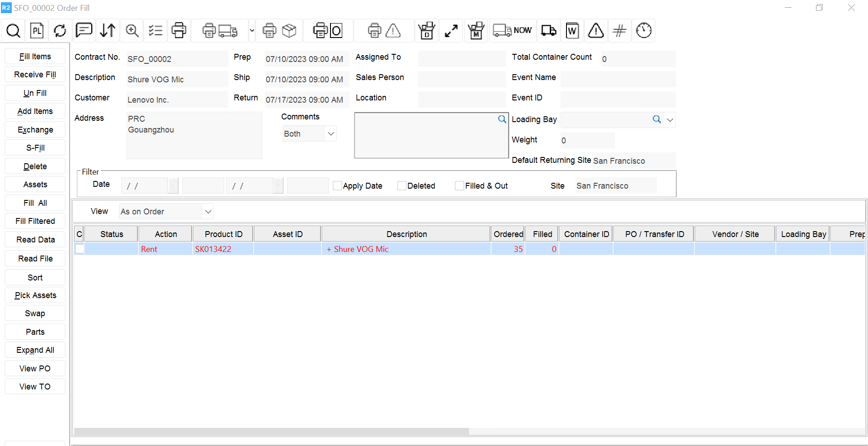The image size is (868, 446).
Task: Click the refresh arrows toolbar icon
Action: 60,31
